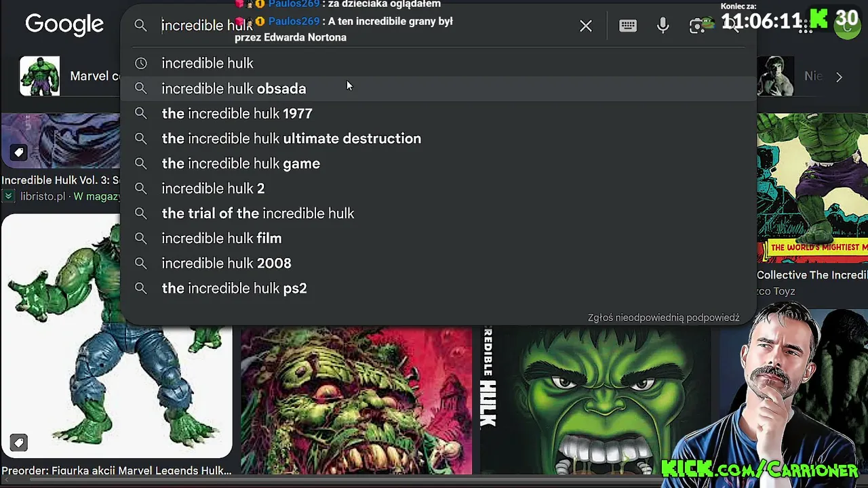This screenshot has height=488, width=868.
Task: Choose the 'incredible hulk film' suggestion
Action: 438,238
